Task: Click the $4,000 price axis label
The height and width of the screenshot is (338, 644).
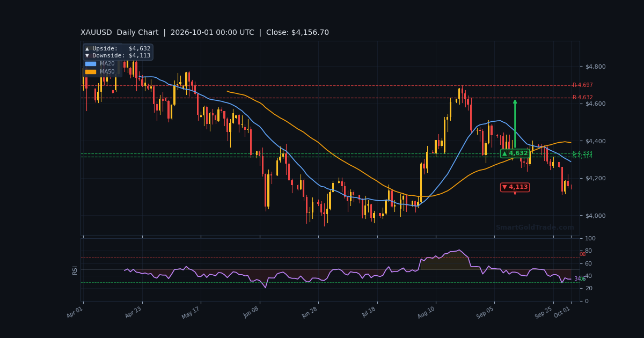Action: point(595,216)
